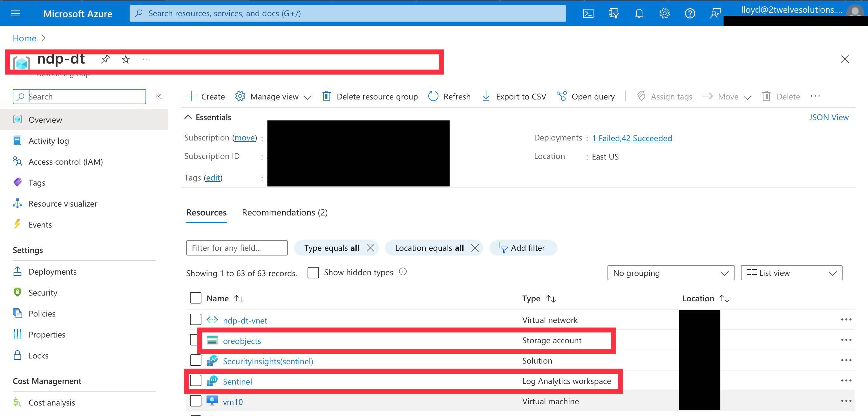
Task: Sort resources by Type column
Action: [x=539, y=298]
